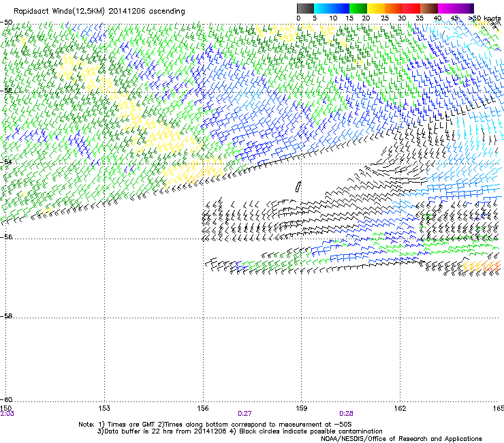The height and width of the screenshot is (443, 504).
Task: Click the note line starting 'Note: 1) Times are GMT'
Action: coord(215,425)
